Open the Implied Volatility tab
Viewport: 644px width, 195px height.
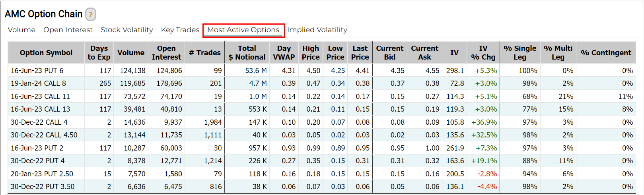tap(317, 30)
